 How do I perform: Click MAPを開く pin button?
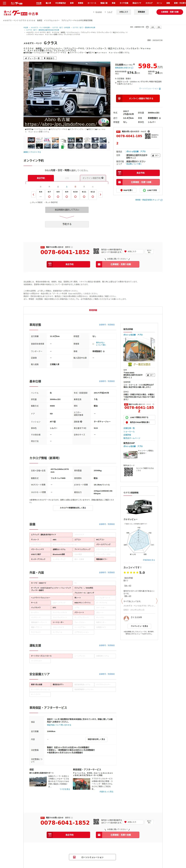point(127,190)
